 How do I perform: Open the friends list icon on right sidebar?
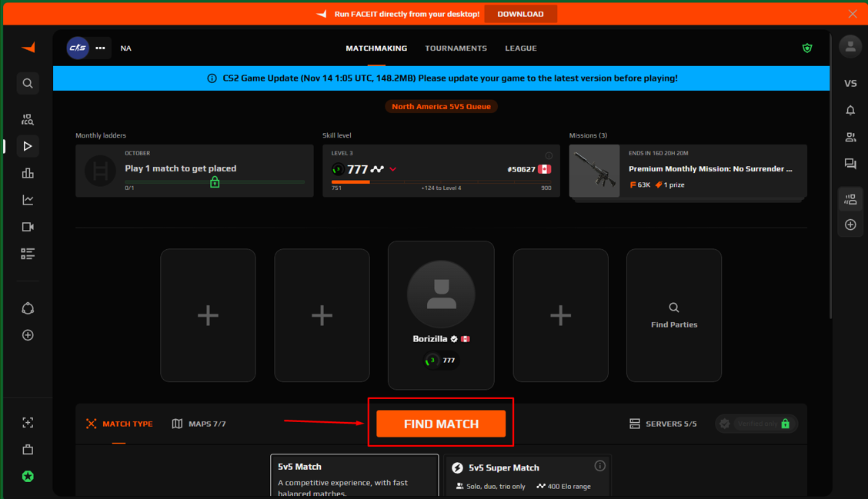(x=850, y=137)
